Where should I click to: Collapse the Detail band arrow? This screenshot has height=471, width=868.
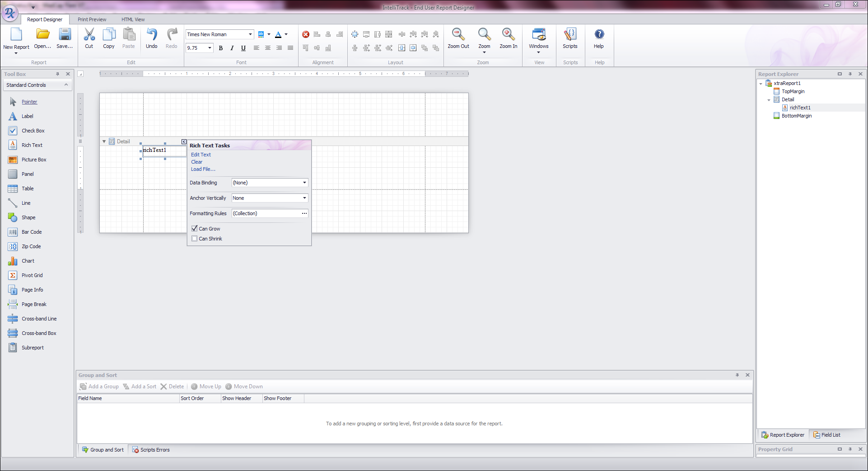(x=104, y=141)
